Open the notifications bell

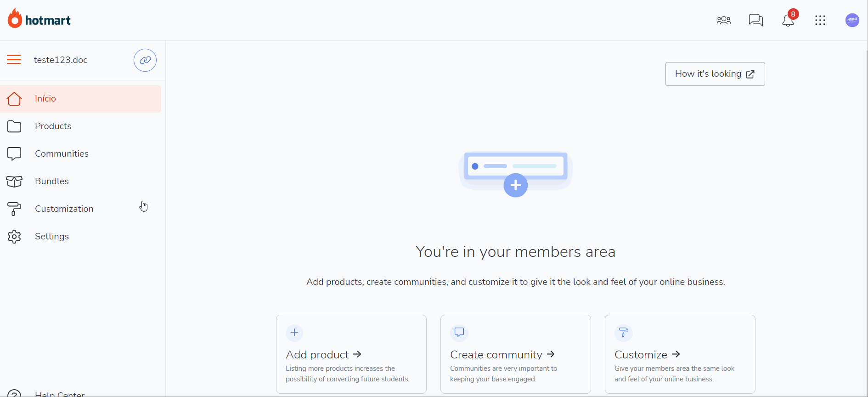(788, 20)
